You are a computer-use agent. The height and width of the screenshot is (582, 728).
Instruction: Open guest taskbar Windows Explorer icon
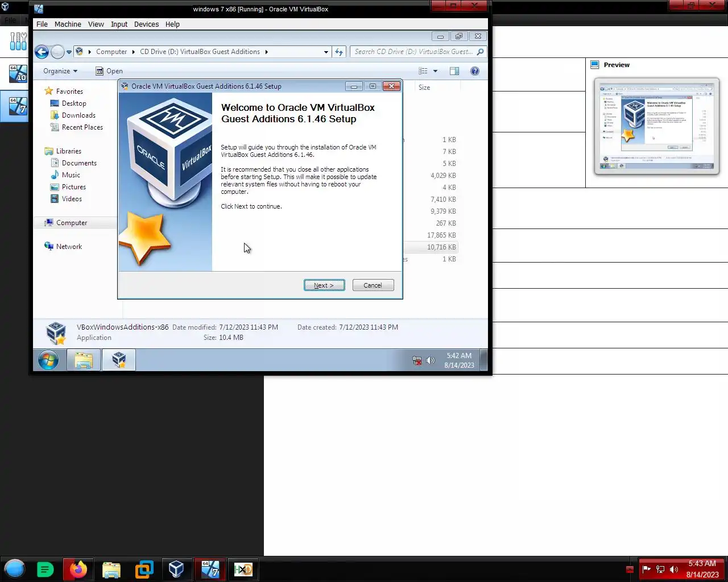tap(84, 360)
